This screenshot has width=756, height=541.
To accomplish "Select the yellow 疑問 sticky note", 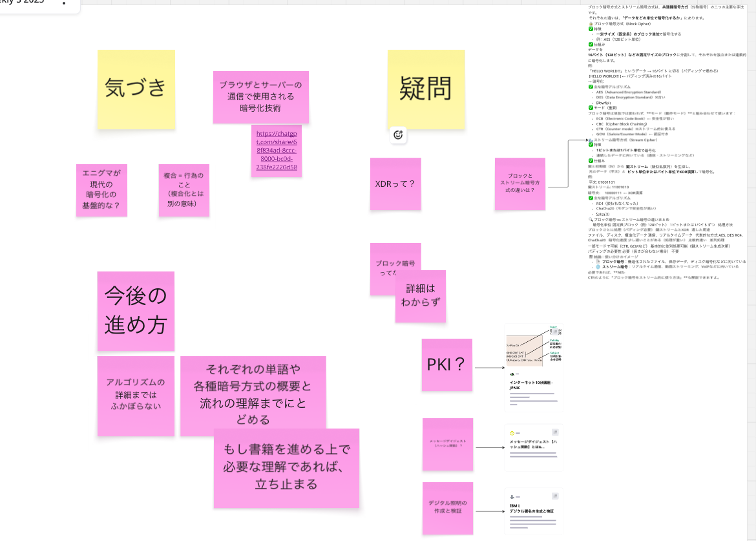I will tap(426, 89).
